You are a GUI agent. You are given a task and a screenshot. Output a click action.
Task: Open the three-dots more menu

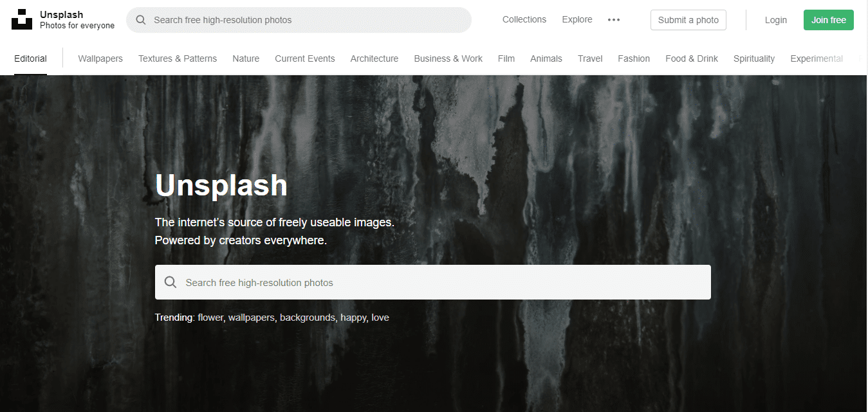pos(614,20)
